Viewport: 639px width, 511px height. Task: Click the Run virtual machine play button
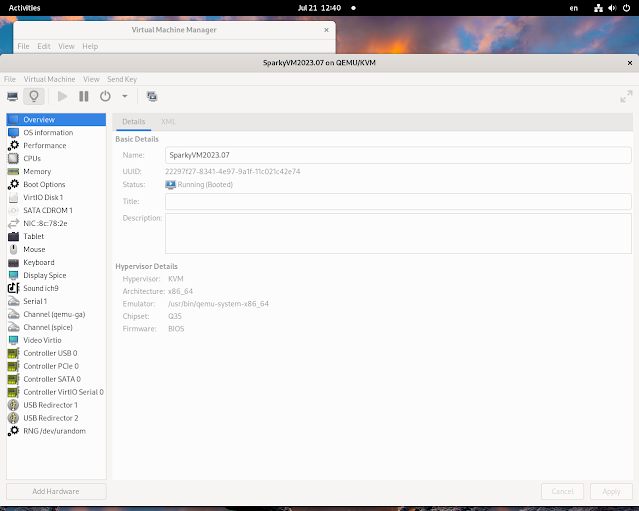[x=62, y=97]
